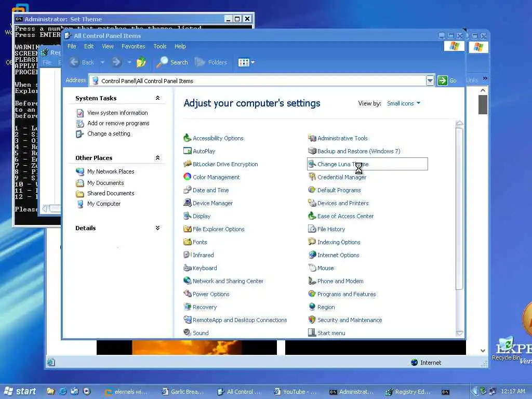Collapse the System Tasks section
The height and width of the screenshot is (399, 532).
pyautogui.click(x=157, y=98)
